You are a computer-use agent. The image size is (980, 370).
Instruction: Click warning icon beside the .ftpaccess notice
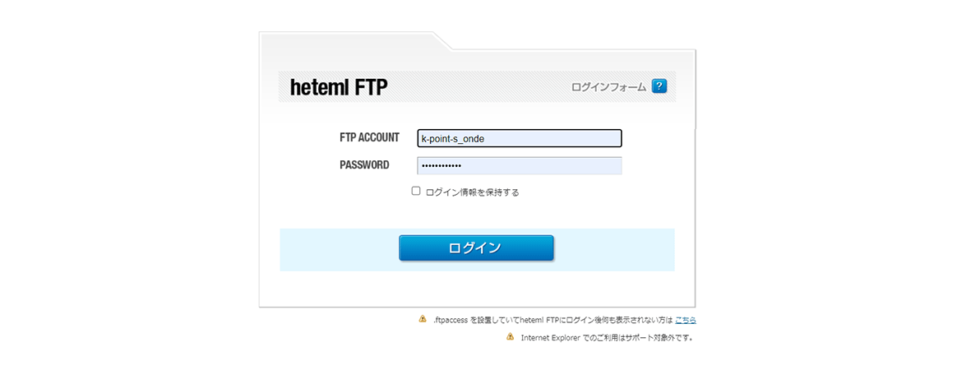coord(423,319)
